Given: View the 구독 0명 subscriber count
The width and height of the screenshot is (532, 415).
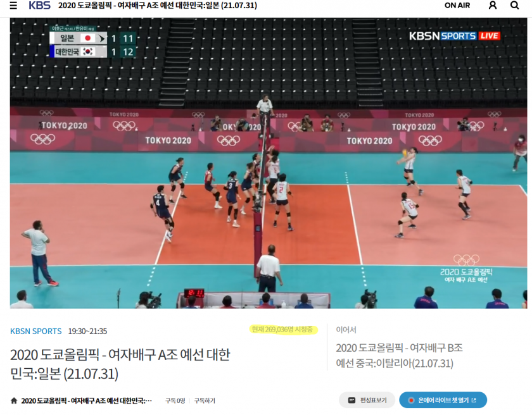Looking at the screenshot, I should pyautogui.click(x=175, y=401).
